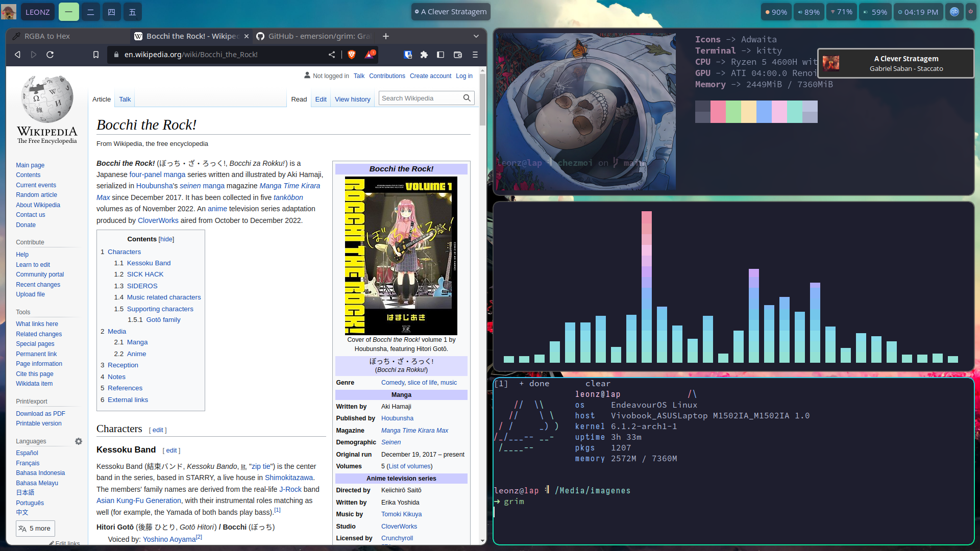The width and height of the screenshot is (980, 551).
Task: Expand the '5 more' languages button
Action: (35, 529)
